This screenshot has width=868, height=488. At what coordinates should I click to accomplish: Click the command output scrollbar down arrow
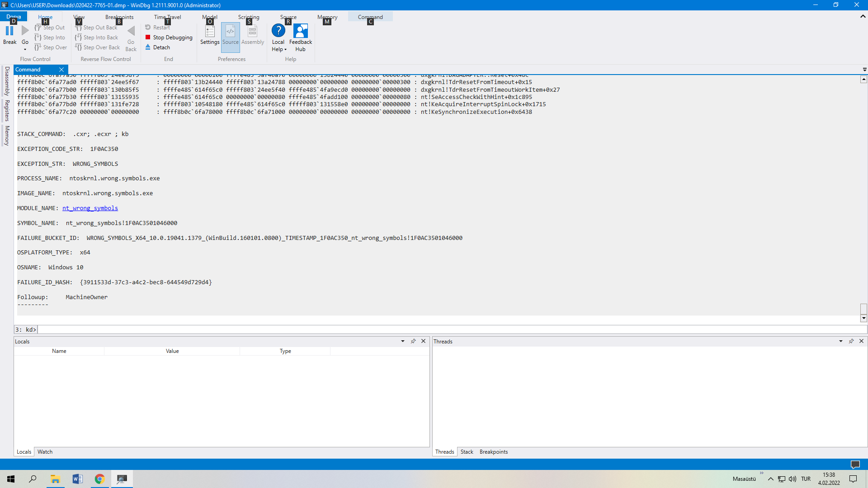tap(863, 319)
